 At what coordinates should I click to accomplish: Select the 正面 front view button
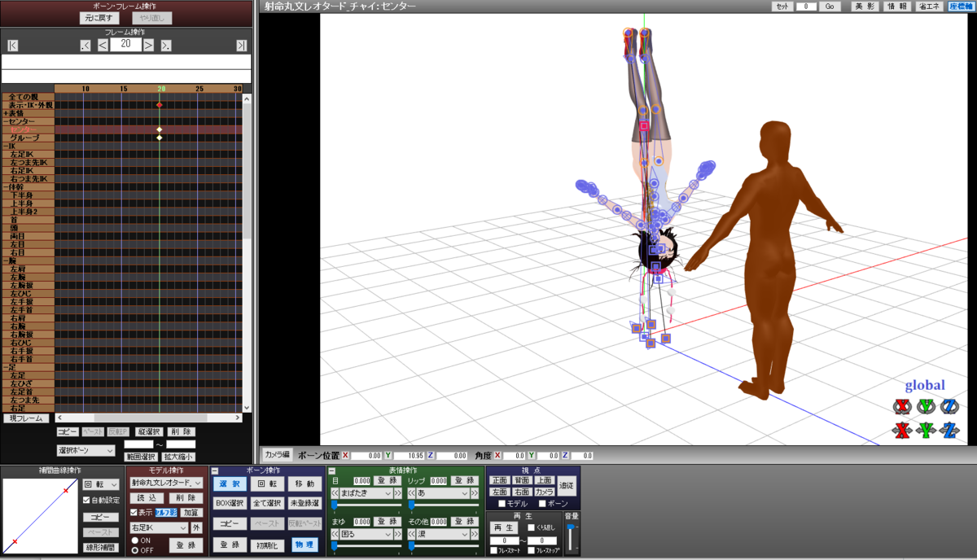coord(499,481)
